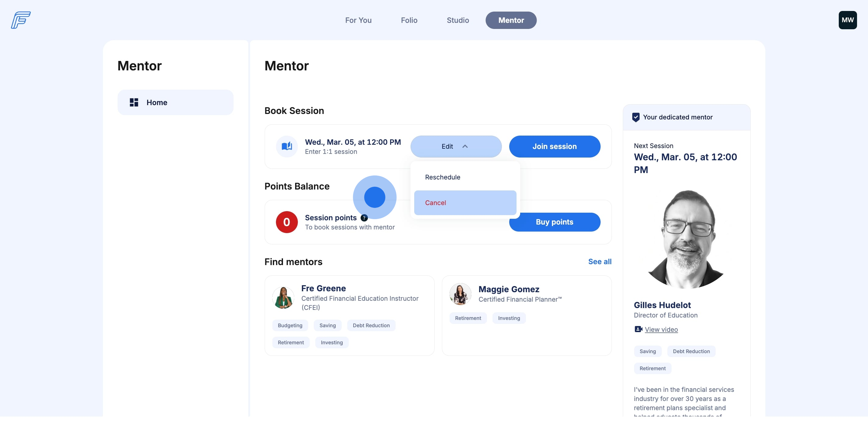
Task: Collapse the Edit dropdown chevron
Action: (465, 146)
